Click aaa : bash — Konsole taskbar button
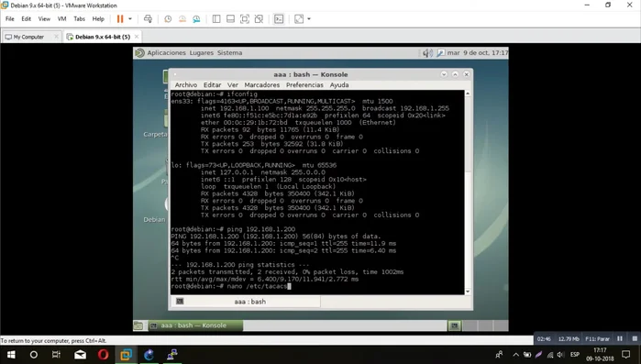 tap(195, 325)
